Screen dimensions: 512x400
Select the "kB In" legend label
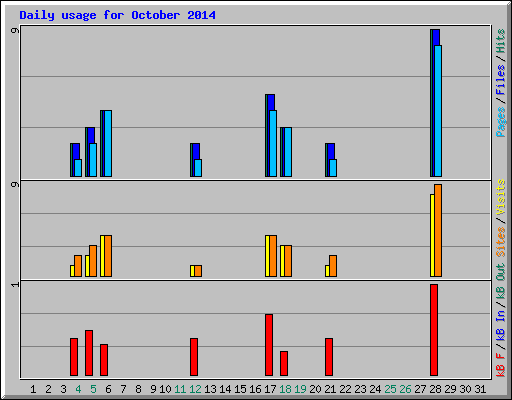(x=501, y=326)
